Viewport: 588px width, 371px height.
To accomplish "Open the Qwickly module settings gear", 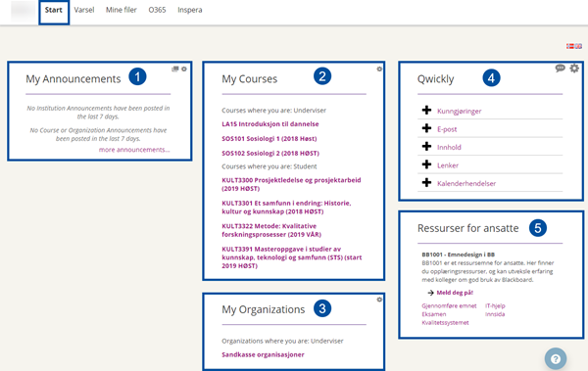I will [x=574, y=69].
